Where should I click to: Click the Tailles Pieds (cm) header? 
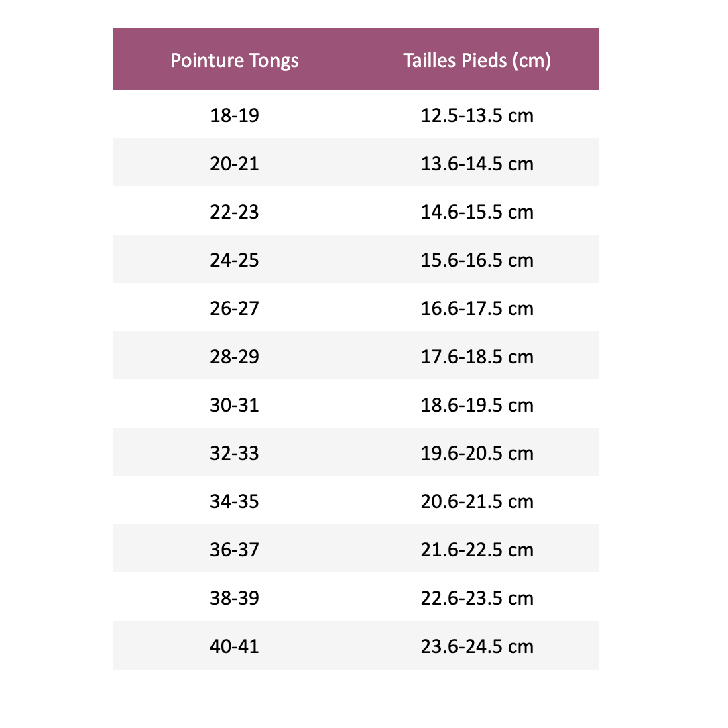[x=477, y=60]
